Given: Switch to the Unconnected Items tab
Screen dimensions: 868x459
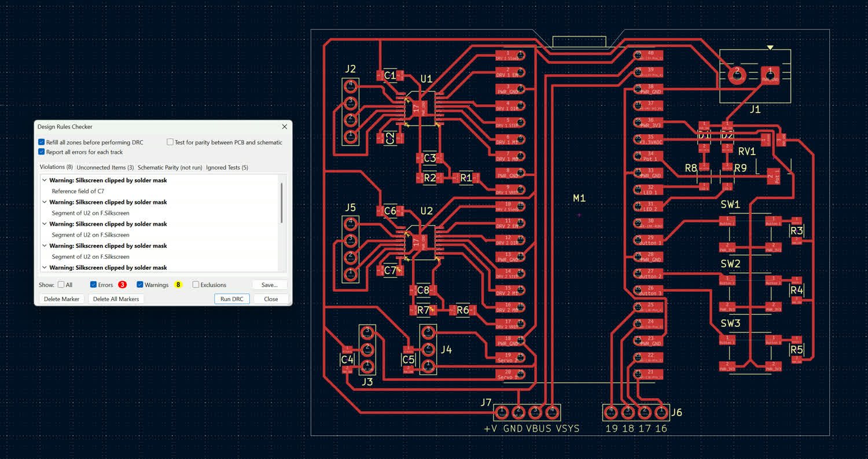Looking at the screenshot, I should (105, 167).
